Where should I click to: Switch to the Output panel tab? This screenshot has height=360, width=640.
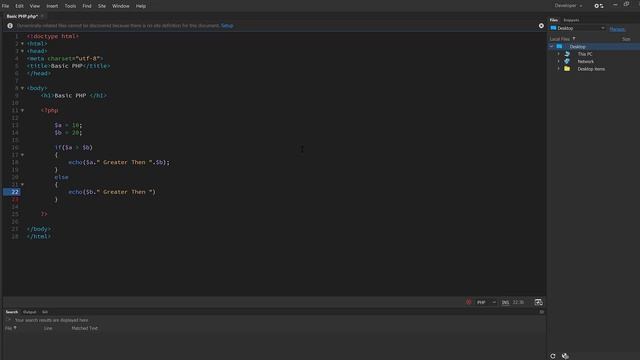(29, 312)
